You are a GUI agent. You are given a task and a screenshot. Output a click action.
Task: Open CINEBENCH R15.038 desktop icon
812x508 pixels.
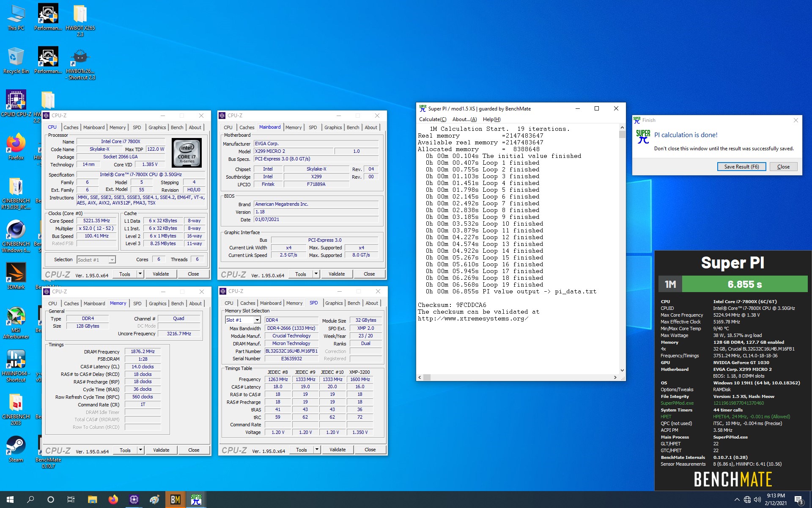(16, 193)
